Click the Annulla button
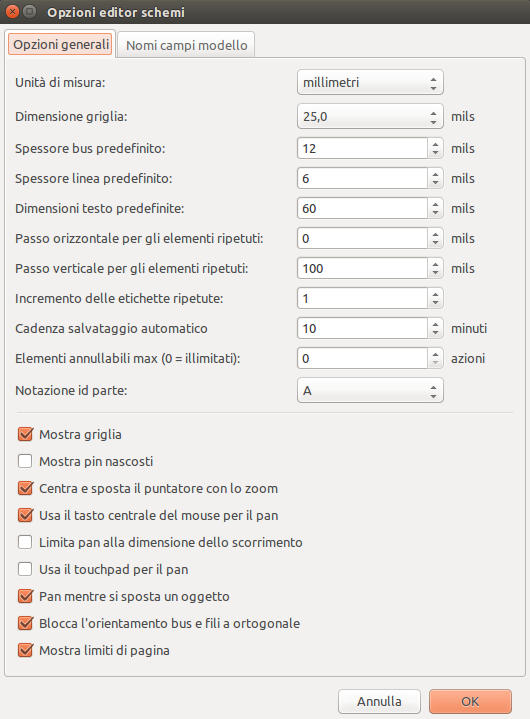This screenshot has width=530, height=719. pyautogui.click(x=379, y=702)
